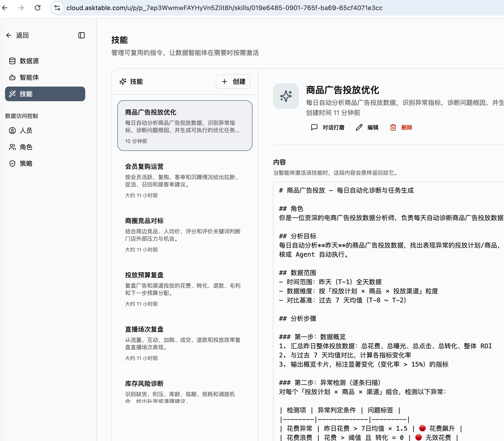Click the users icon beside 角色
504x441 pixels.
tap(12, 147)
